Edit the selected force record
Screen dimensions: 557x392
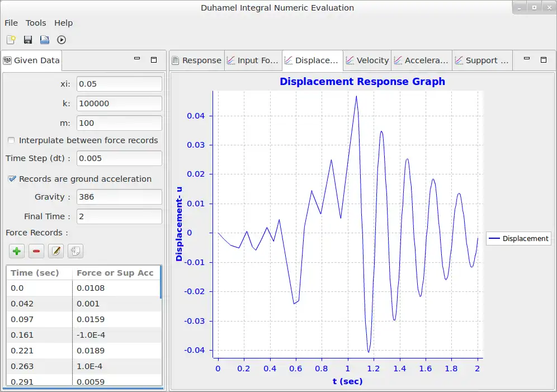click(x=56, y=251)
